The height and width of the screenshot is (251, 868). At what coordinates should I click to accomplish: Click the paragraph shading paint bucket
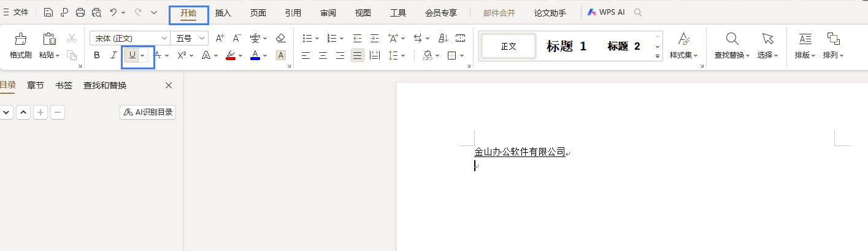(x=428, y=55)
